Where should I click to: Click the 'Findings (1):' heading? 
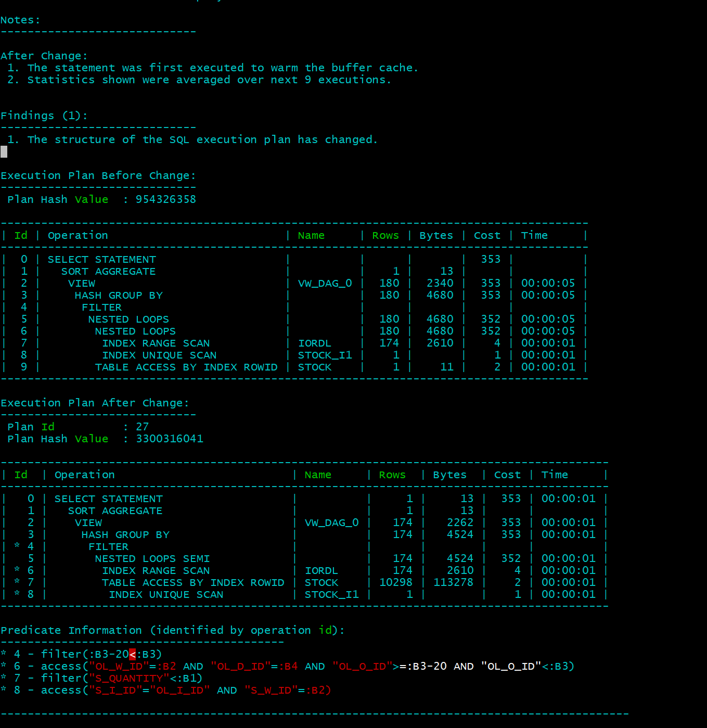[x=44, y=116]
